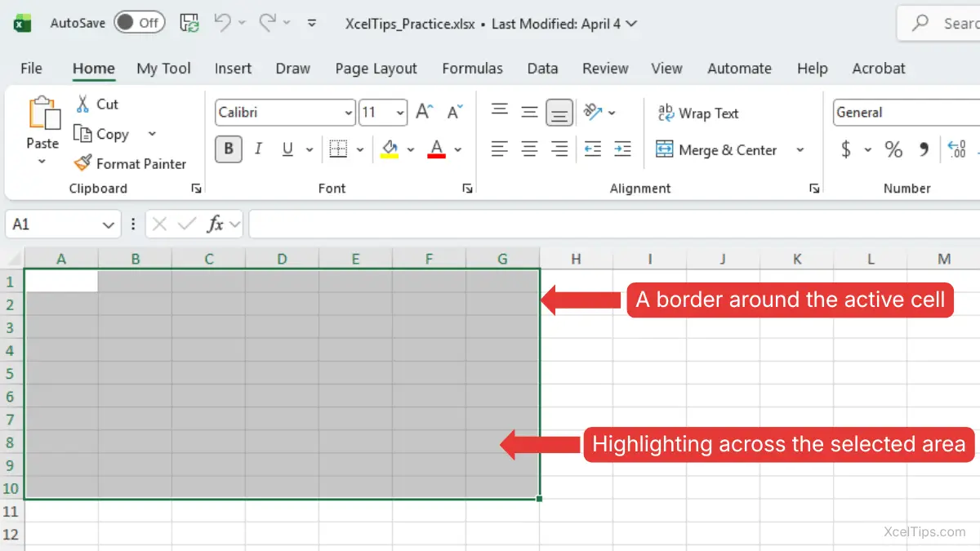Click the Merge & Center button
The height and width of the screenshot is (551, 980).
pyautogui.click(x=717, y=150)
